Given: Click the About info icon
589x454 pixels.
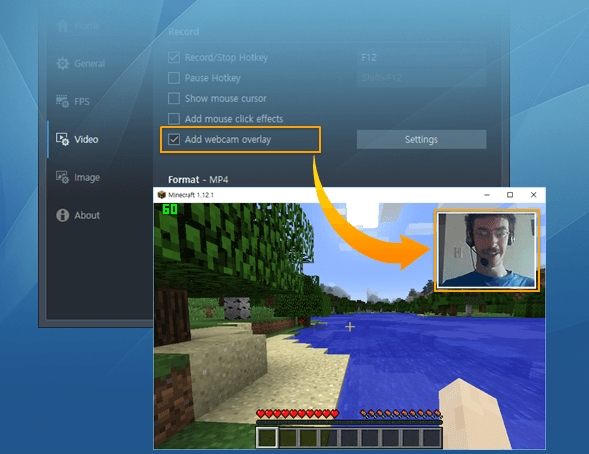Looking at the screenshot, I should (x=62, y=215).
